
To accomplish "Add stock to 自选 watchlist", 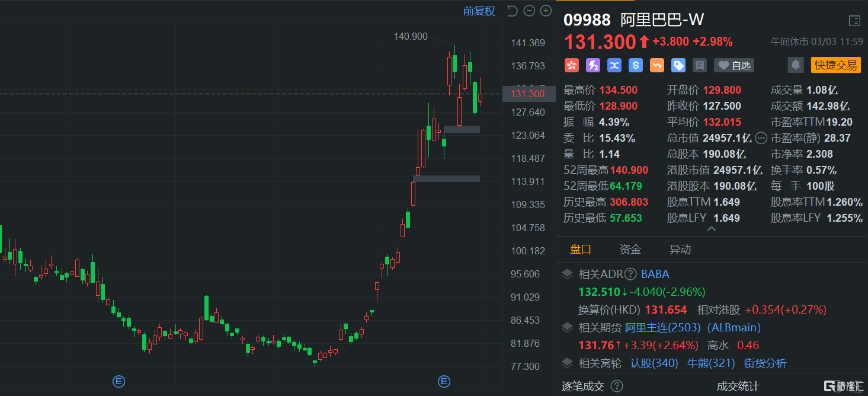I will pos(734,65).
